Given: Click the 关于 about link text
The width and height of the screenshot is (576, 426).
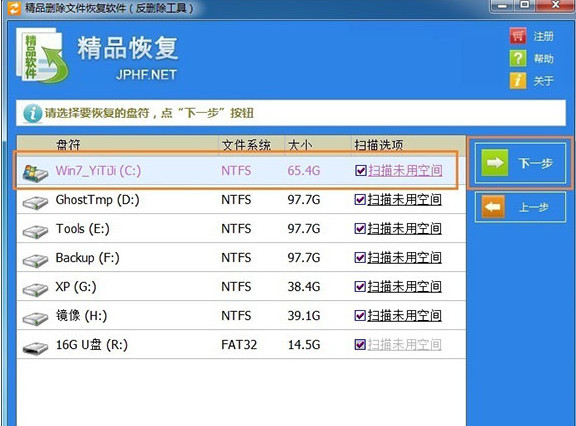Looking at the screenshot, I should click(543, 81).
